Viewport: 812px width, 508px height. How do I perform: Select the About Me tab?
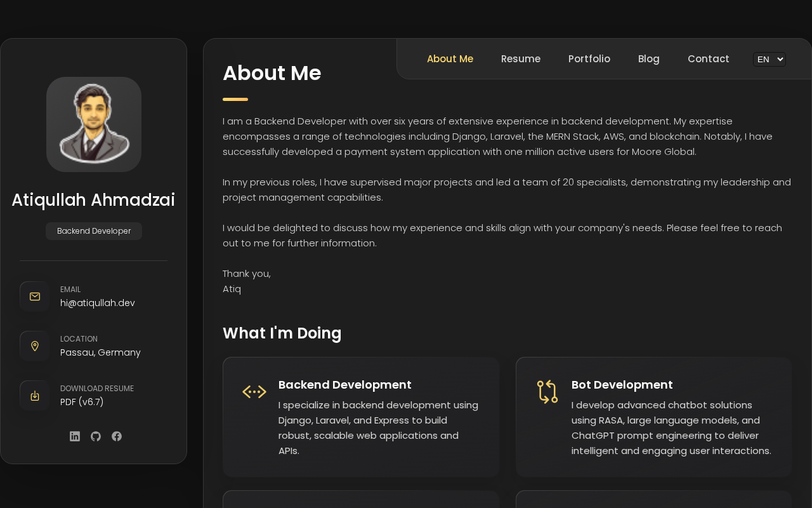pos(450,59)
